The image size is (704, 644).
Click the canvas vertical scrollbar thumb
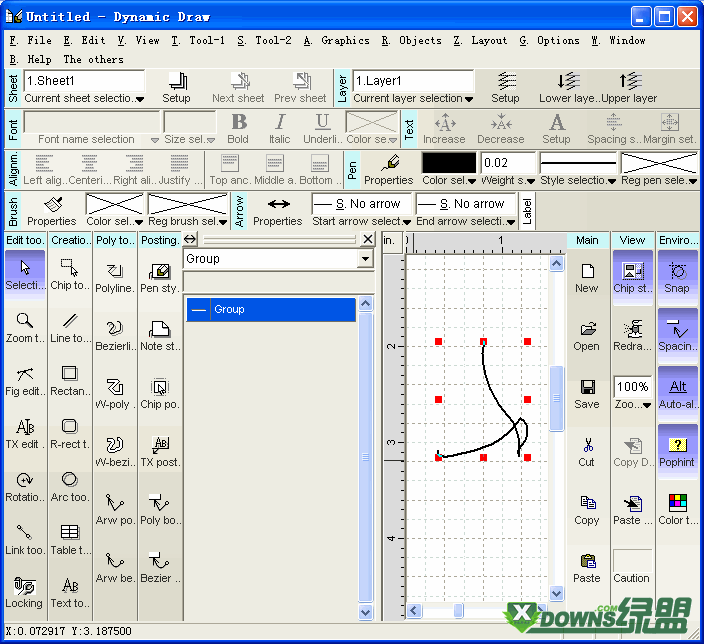557,398
